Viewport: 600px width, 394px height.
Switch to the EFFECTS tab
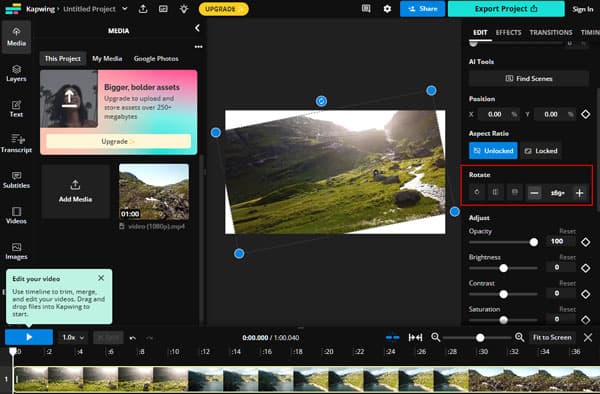point(508,33)
